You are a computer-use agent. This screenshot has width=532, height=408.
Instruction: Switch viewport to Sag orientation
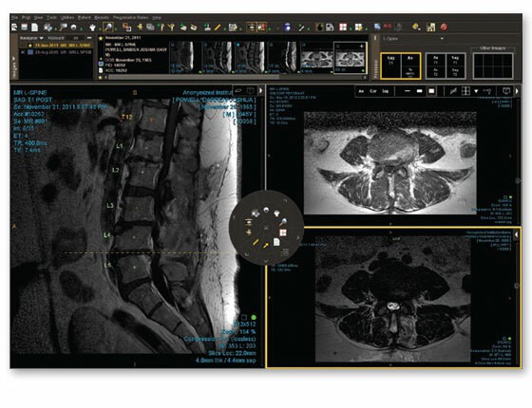(x=386, y=91)
